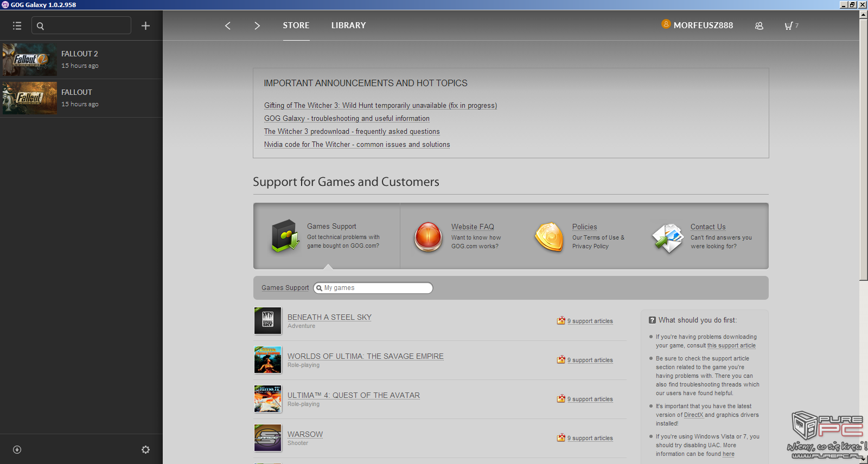Open the Games Support heading link
Image resolution: width=868 pixels, height=464 pixels.
(331, 227)
